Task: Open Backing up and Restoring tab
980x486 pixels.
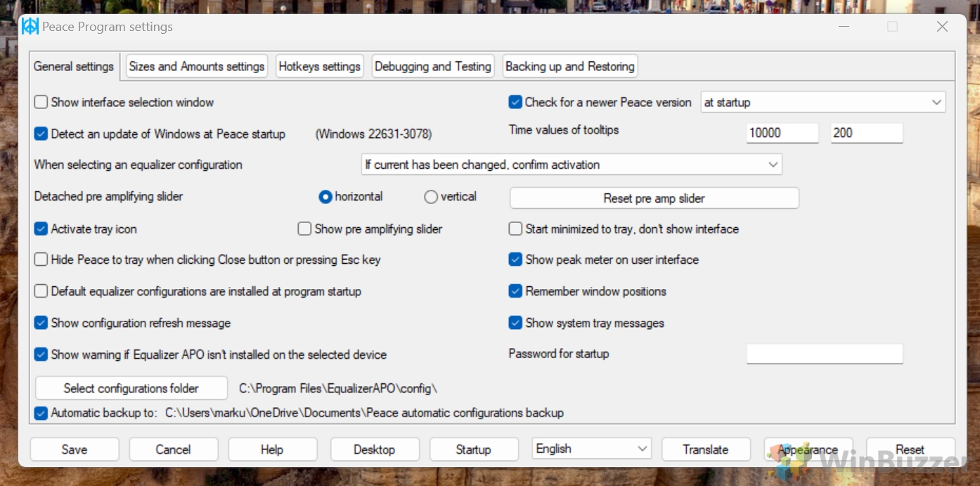Action: pyautogui.click(x=570, y=66)
